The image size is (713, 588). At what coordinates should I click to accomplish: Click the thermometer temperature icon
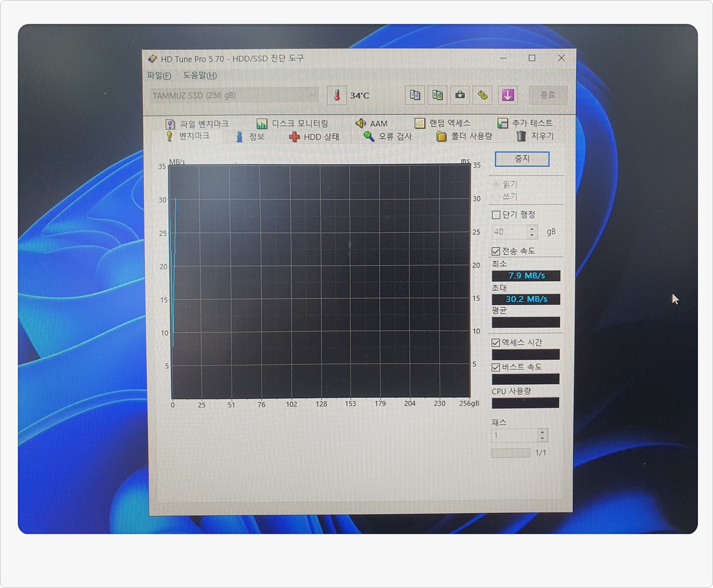[336, 95]
